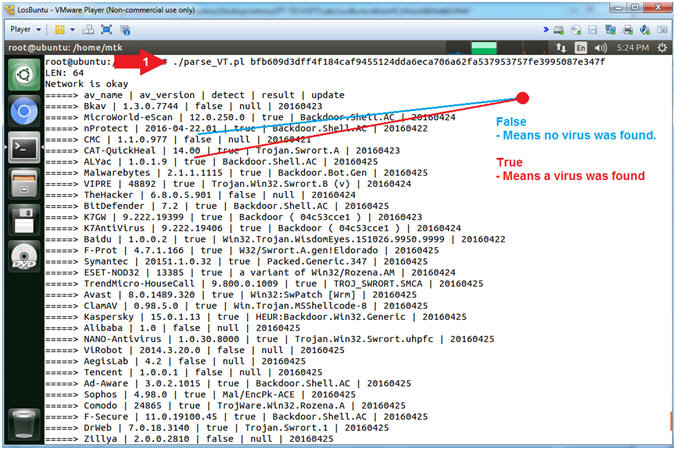Enter full screen mode with toolbar icon
The image size is (676, 450).
pos(106,30)
